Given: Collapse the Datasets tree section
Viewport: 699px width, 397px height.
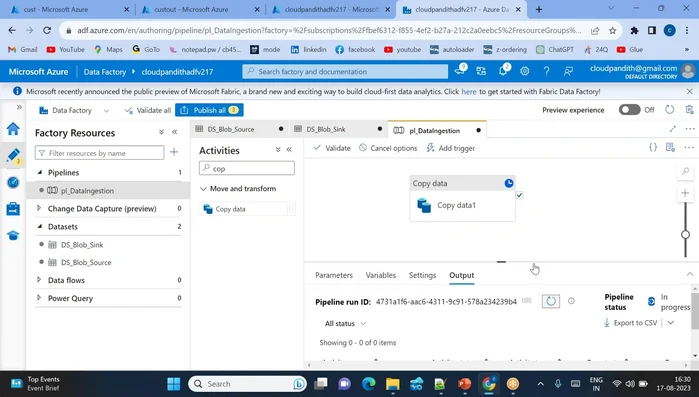Looking at the screenshot, I should [40, 226].
